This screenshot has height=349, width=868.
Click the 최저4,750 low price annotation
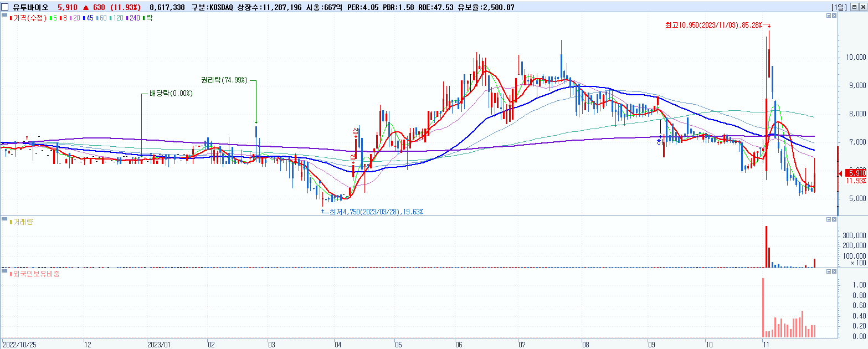tap(377, 212)
